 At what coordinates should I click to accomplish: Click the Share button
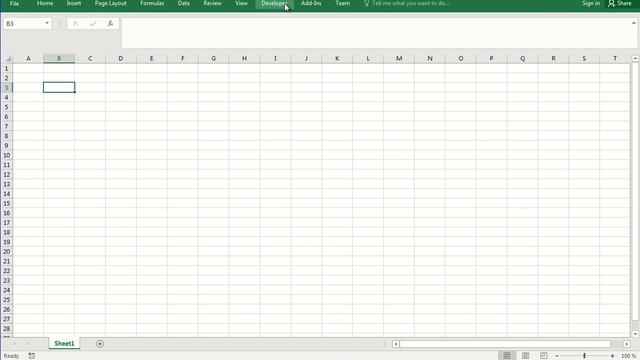coord(620,3)
